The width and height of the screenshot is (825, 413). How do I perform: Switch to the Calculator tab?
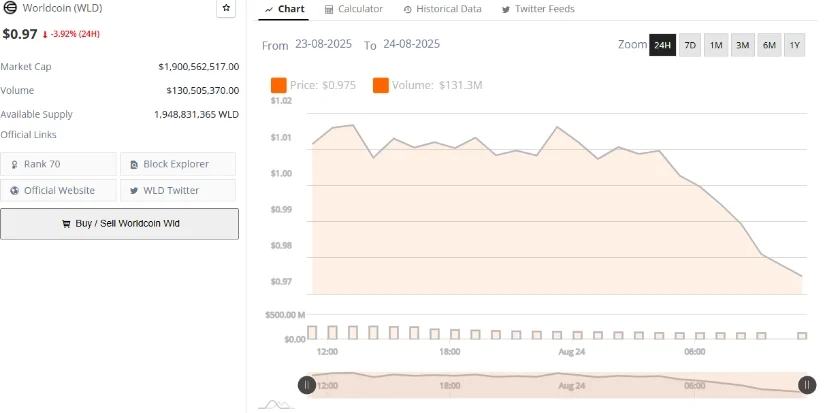coord(354,9)
